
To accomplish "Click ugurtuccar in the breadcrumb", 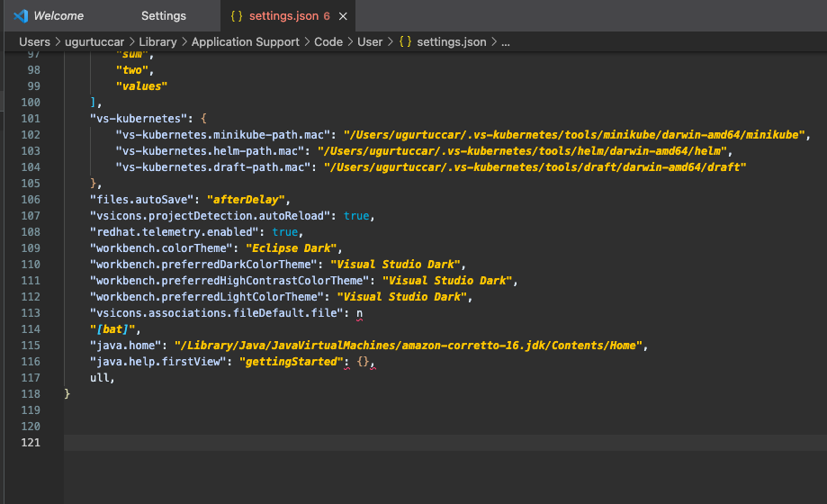I will [94, 41].
